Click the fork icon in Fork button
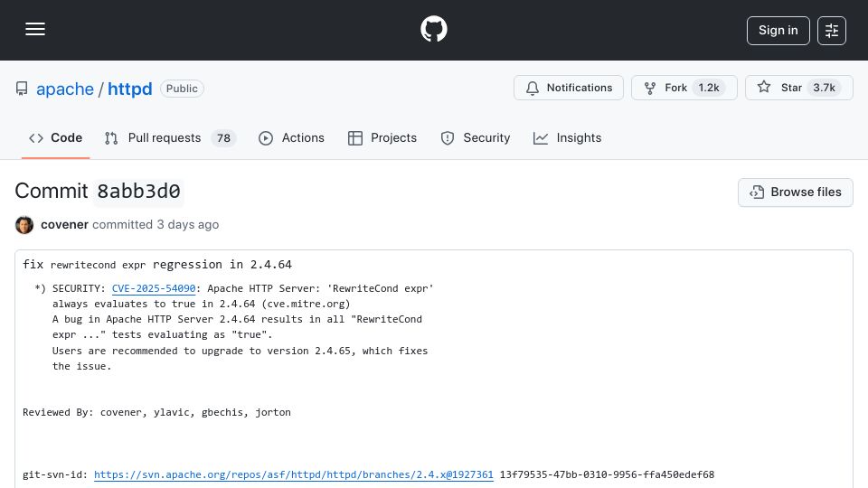Image resolution: width=868 pixels, height=488 pixels. (x=650, y=88)
